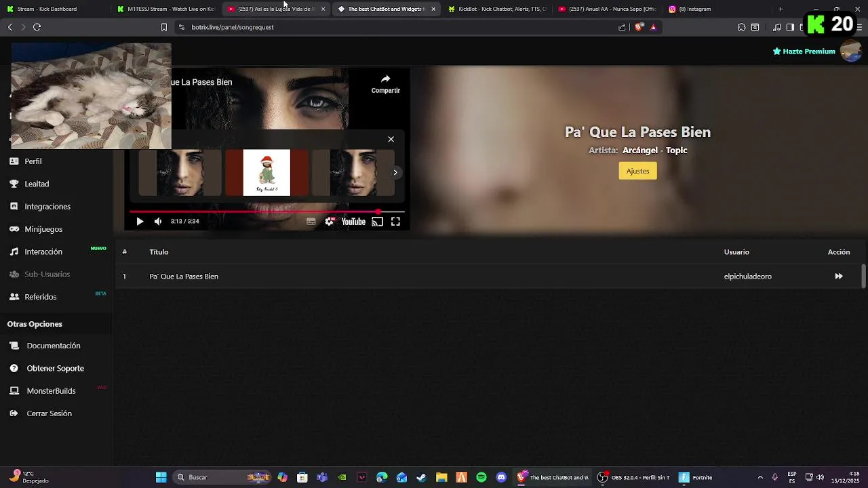Image resolution: width=868 pixels, height=488 pixels.
Task: Click the taskbar Buscar search box
Action: pyautogui.click(x=222, y=477)
